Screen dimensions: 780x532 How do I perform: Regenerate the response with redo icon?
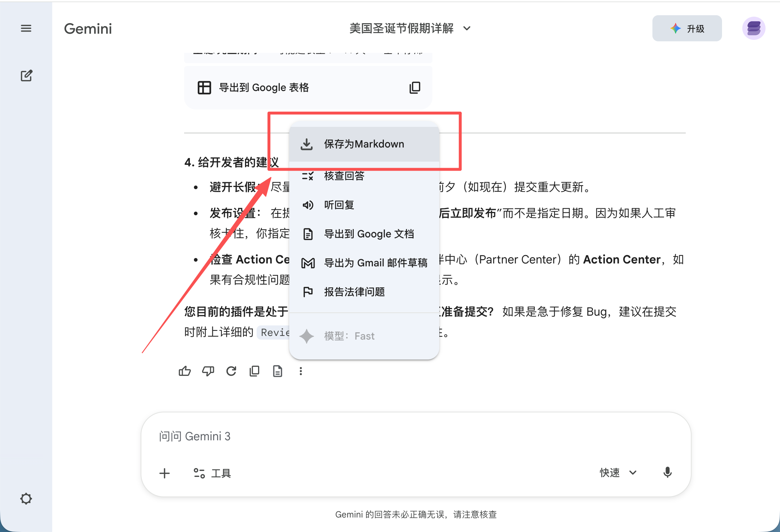click(x=231, y=371)
